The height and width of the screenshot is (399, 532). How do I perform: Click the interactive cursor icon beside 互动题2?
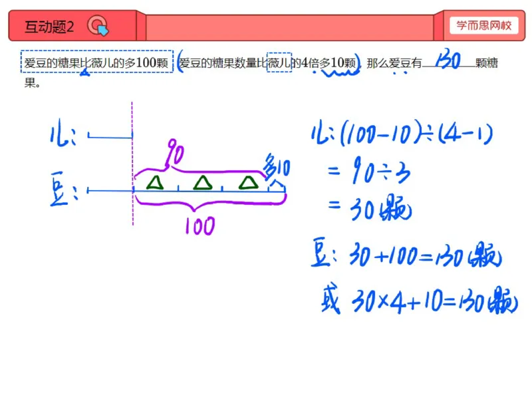tap(98, 26)
